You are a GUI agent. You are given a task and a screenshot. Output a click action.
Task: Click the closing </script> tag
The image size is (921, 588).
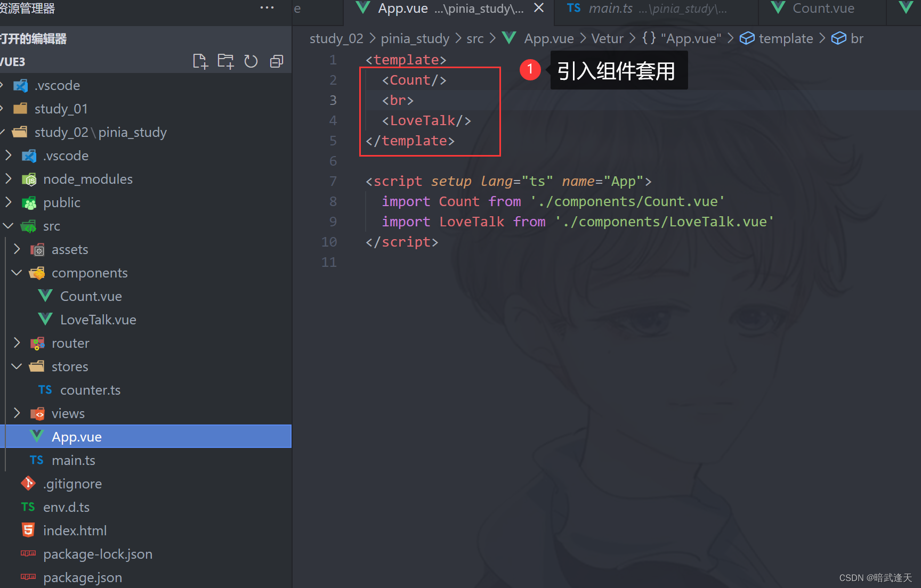click(402, 242)
